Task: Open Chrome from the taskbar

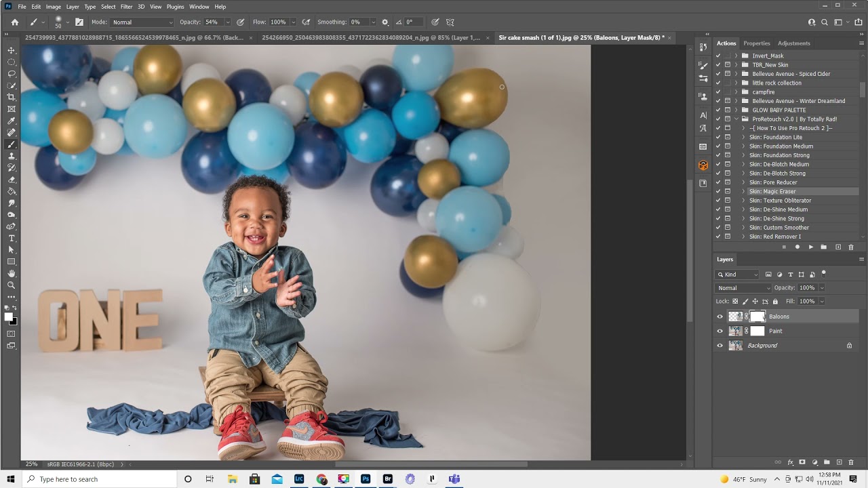Action: (x=321, y=479)
